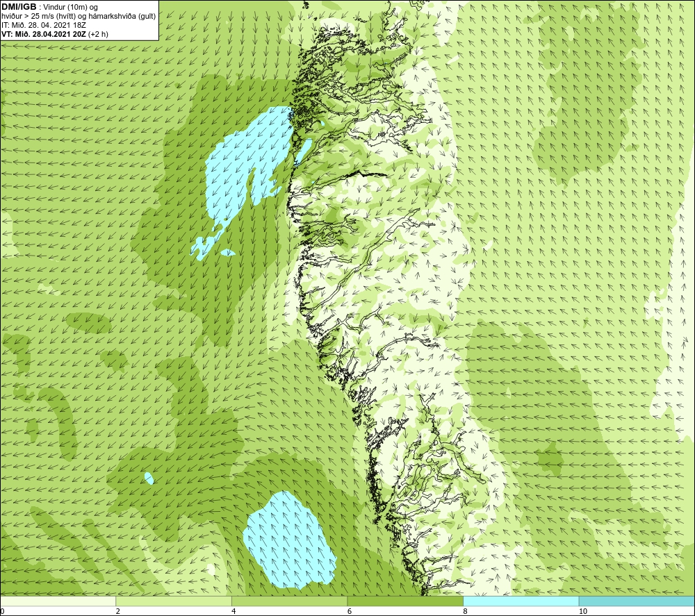Click the "DMI/IGB : Vindur (10m) og" title line
Image resolution: width=695 pixels, height=616 pixels.
point(49,7)
